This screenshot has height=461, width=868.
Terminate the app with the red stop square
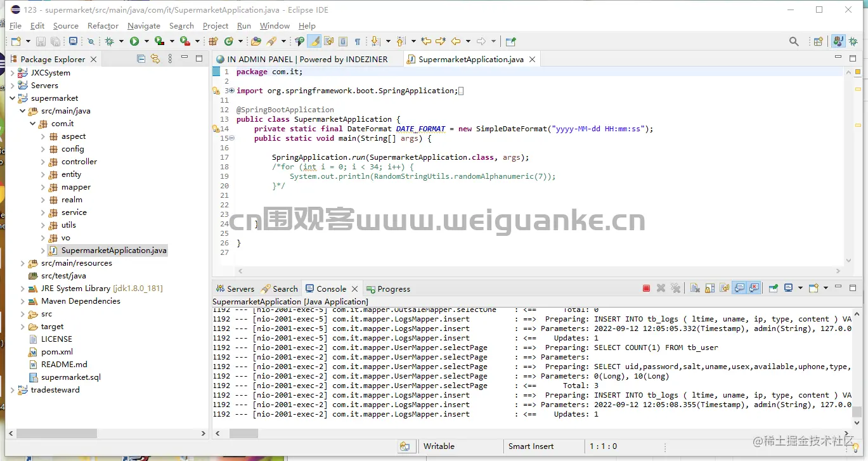(x=646, y=289)
